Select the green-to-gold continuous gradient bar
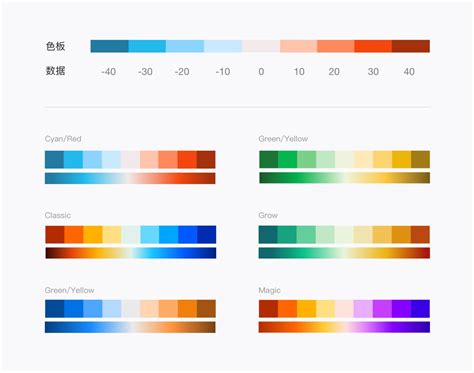 345,178
